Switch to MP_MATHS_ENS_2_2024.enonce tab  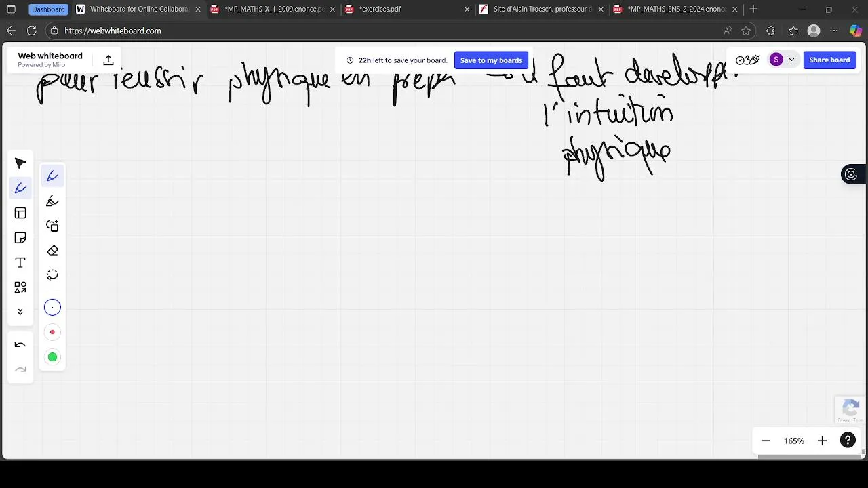(675, 9)
